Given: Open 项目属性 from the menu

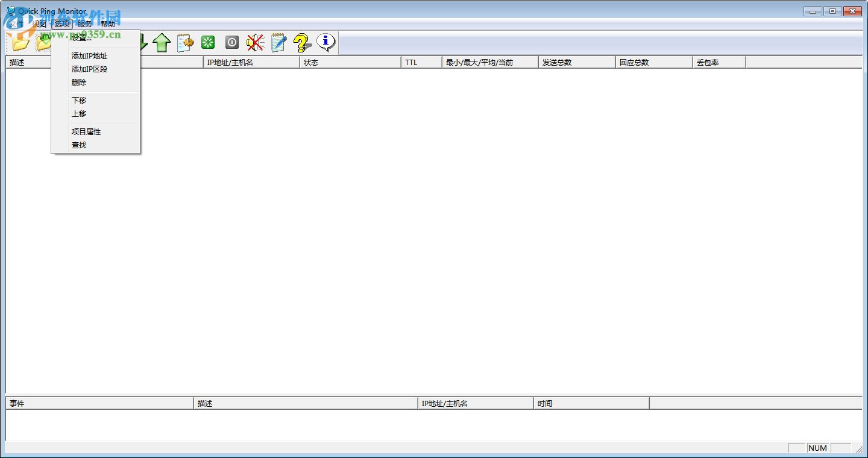Looking at the screenshot, I should (x=86, y=131).
